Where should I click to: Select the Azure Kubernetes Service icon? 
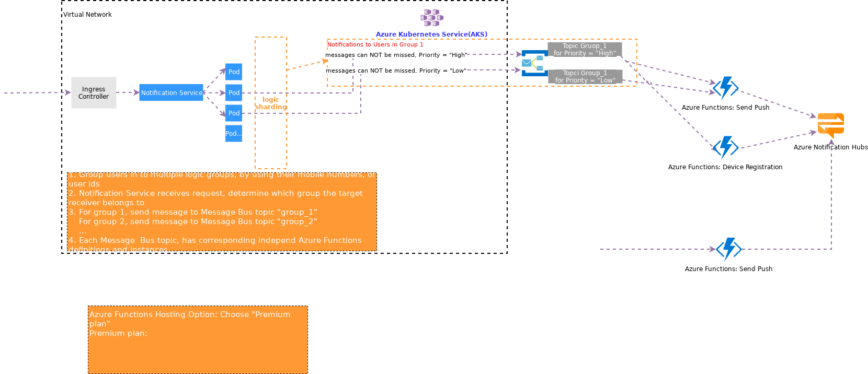tap(432, 18)
